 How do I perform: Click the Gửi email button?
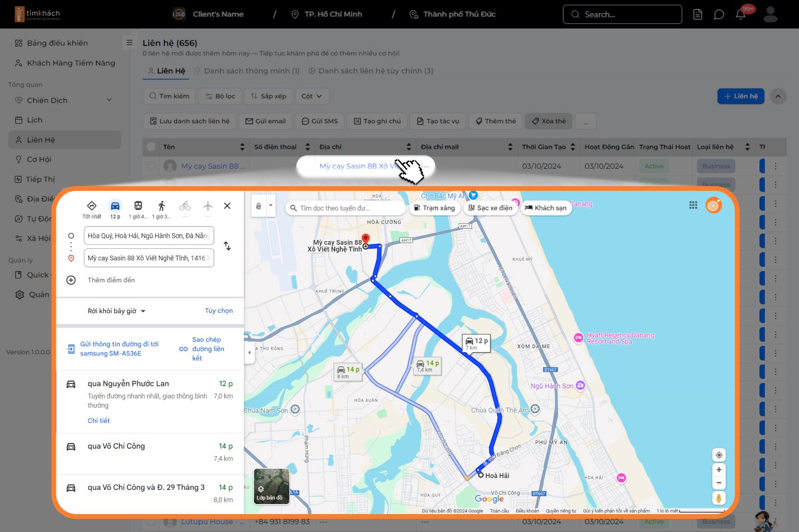[x=265, y=121]
